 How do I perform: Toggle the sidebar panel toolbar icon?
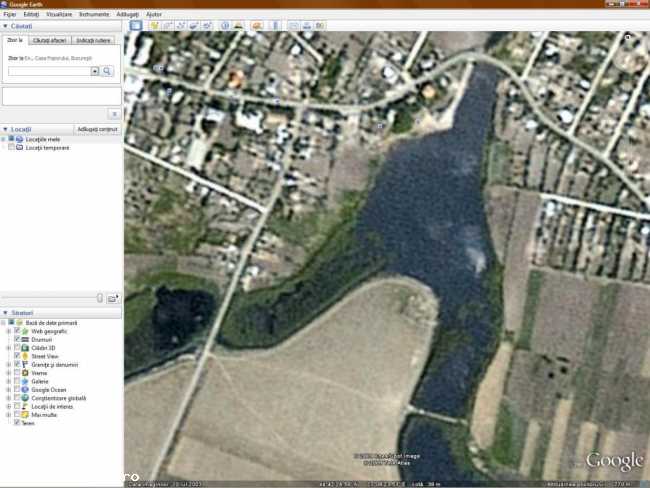click(134, 25)
